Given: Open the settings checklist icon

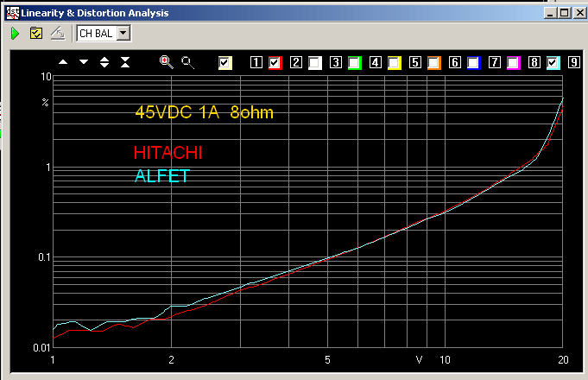Looking at the screenshot, I should (x=35, y=34).
